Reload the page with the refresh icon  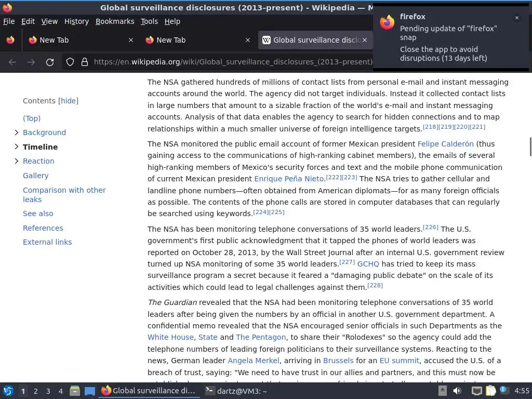tap(50, 62)
